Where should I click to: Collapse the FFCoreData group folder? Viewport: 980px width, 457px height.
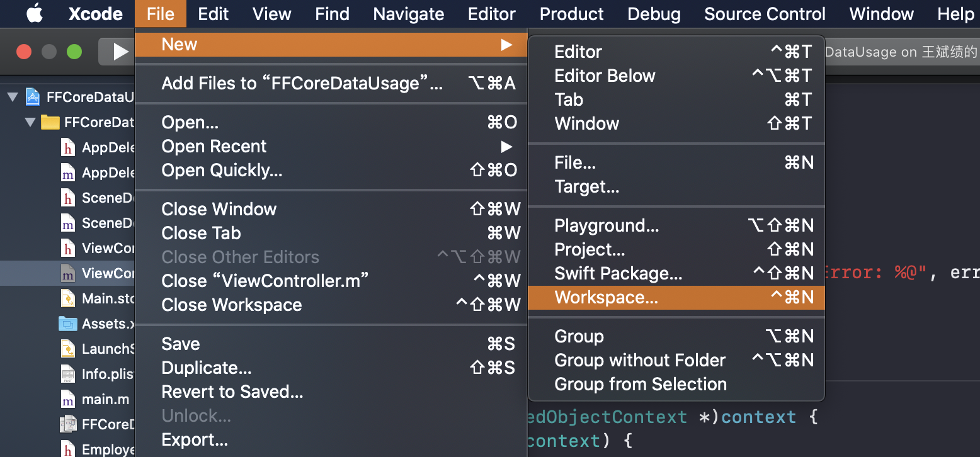point(30,122)
